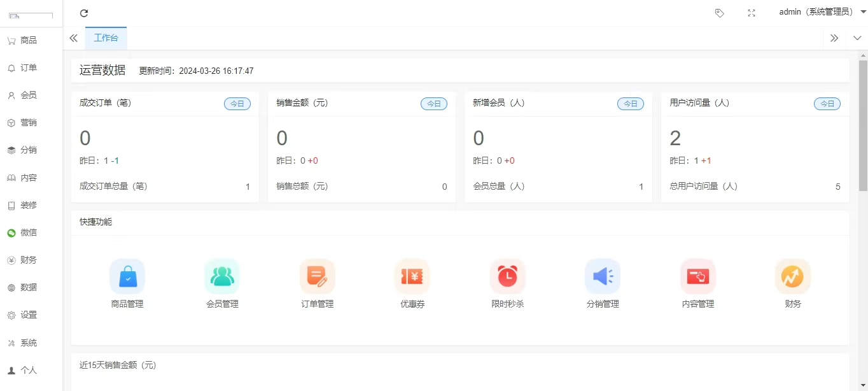868x391 pixels.
Task: Click 昨日: 1 -1 on orders card
Action: (x=99, y=161)
